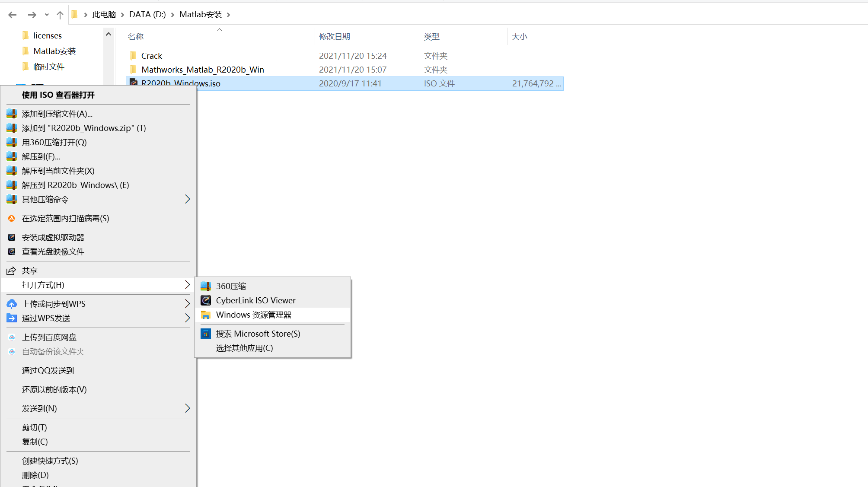The height and width of the screenshot is (487, 868).
Task: Click 使用 ISO 查看器打开 at menu top
Action: (58, 95)
